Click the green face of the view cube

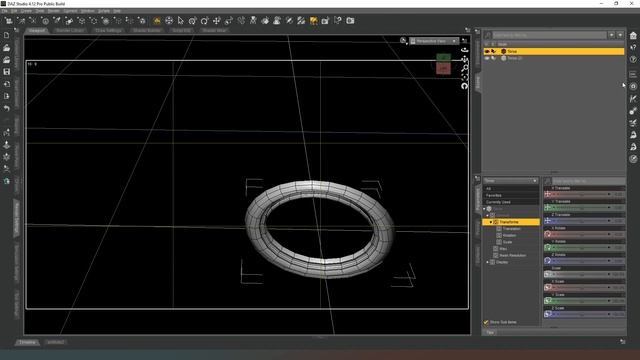click(x=444, y=58)
